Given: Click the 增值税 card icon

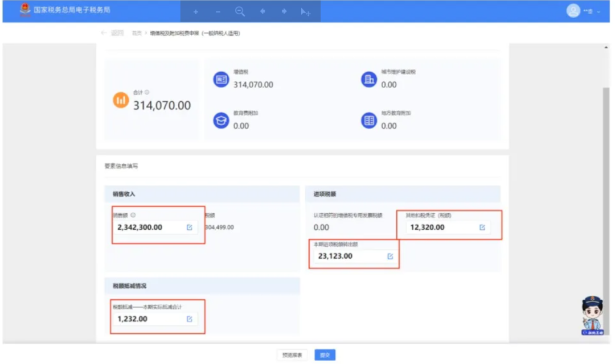Looking at the screenshot, I should 221,80.
